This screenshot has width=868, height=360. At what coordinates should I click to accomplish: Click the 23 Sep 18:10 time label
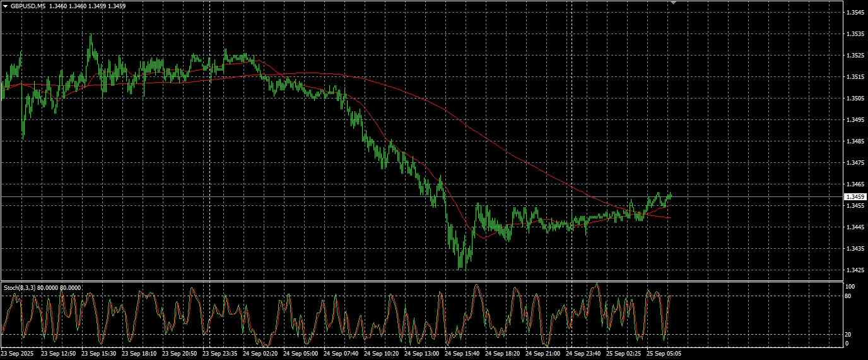[140, 354]
